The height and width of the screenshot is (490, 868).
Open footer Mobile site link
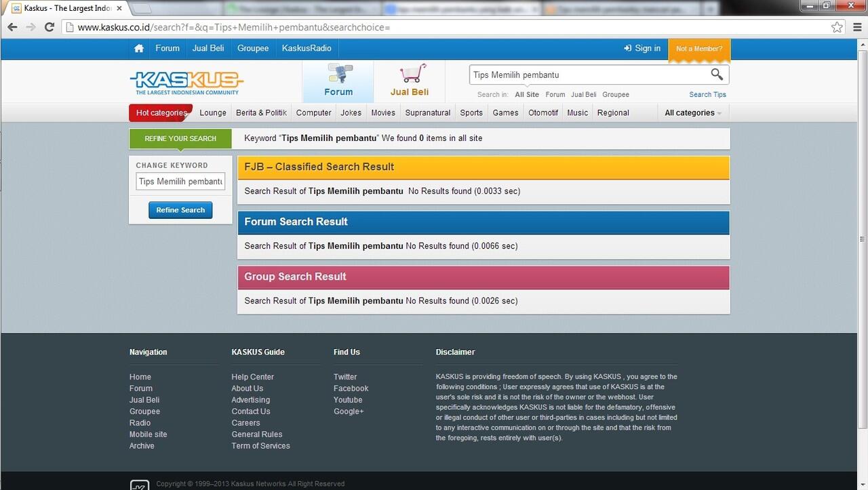(x=148, y=434)
